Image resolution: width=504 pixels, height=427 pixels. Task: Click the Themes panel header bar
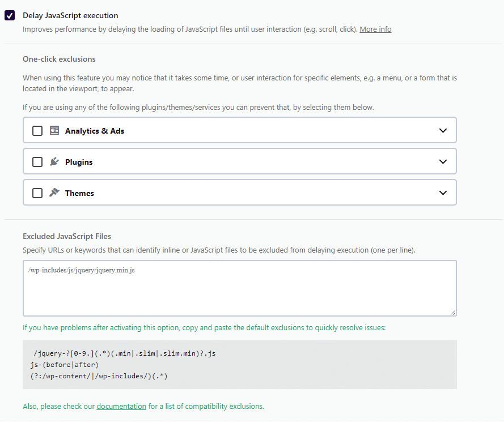[238, 193]
